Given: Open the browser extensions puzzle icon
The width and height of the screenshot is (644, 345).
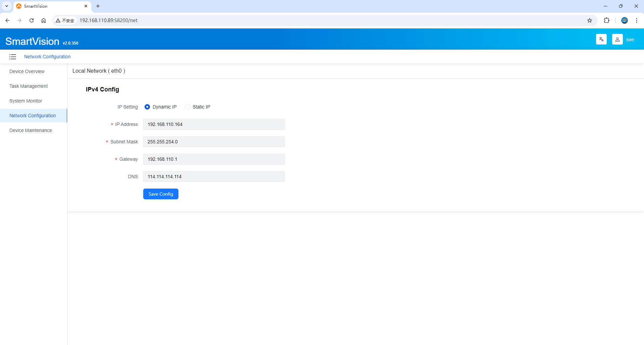Looking at the screenshot, I should [606, 20].
